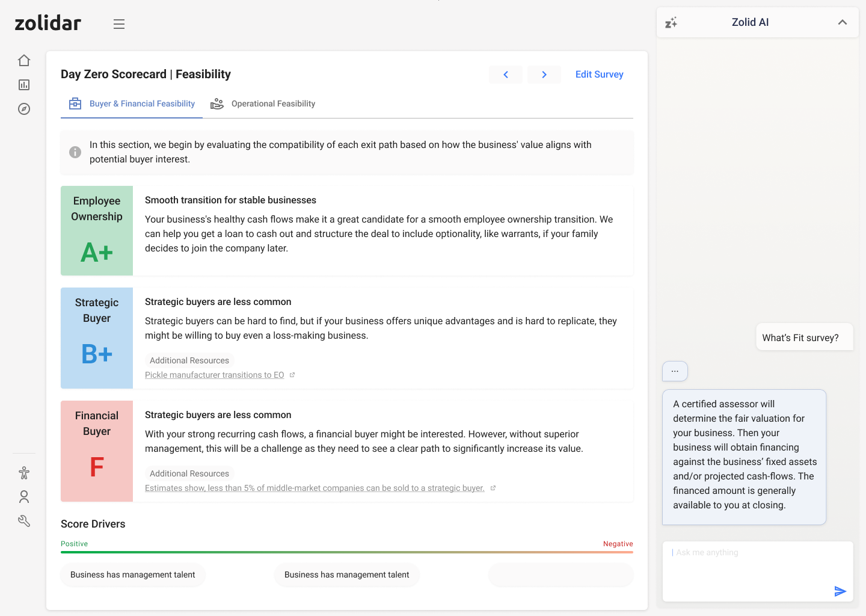Viewport: 866px width, 616px height.
Task: Open the chart reports sidebar icon
Action: [24, 85]
